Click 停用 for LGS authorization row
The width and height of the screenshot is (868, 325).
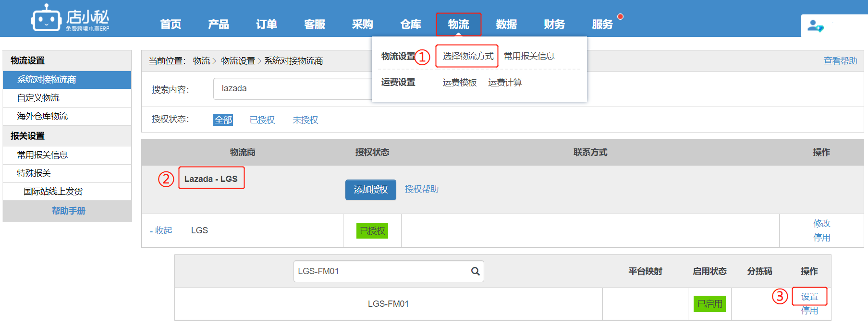822,238
